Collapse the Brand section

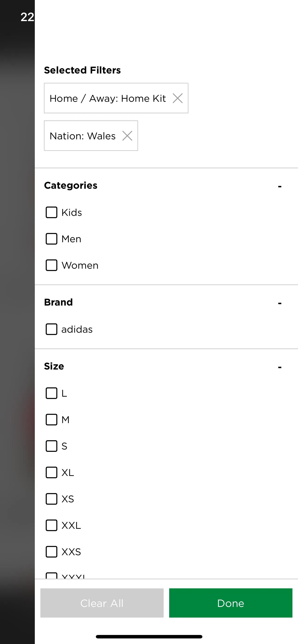(280, 303)
